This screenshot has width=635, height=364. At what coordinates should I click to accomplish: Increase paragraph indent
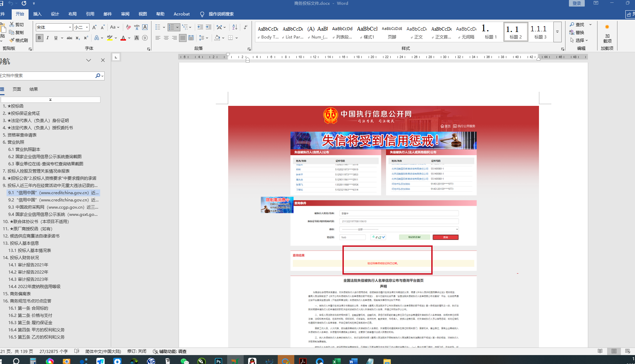point(209,27)
